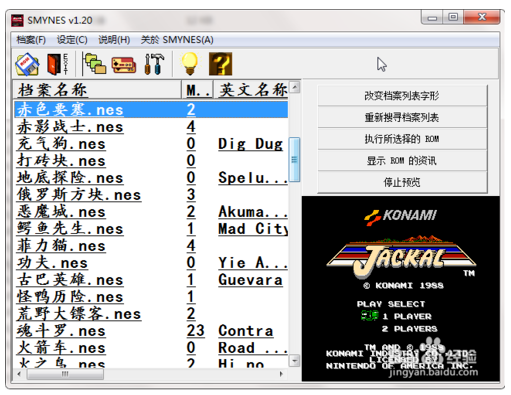The width and height of the screenshot is (511, 395).
Task: Open the 关於 SMYNES(A) menu
Action: [177, 40]
